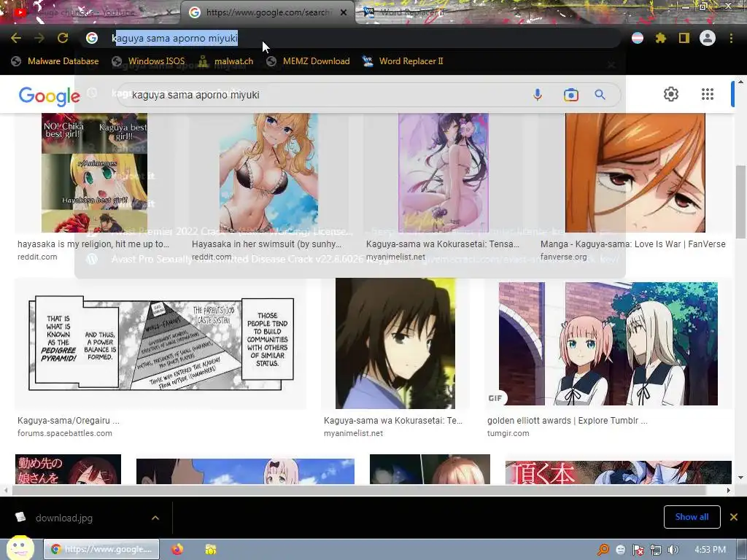Open the Kaguya-sama/Oregairu result title
Viewport: 747px width, 560px height.
(68, 421)
